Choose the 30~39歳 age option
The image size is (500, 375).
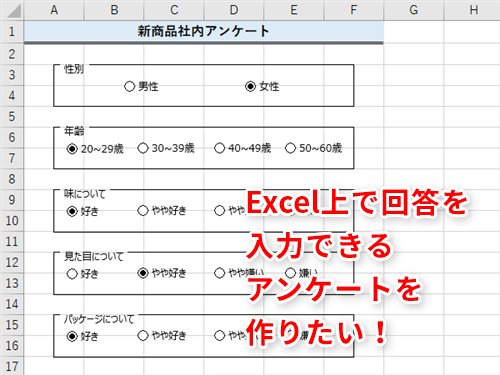pyautogui.click(x=143, y=148)
